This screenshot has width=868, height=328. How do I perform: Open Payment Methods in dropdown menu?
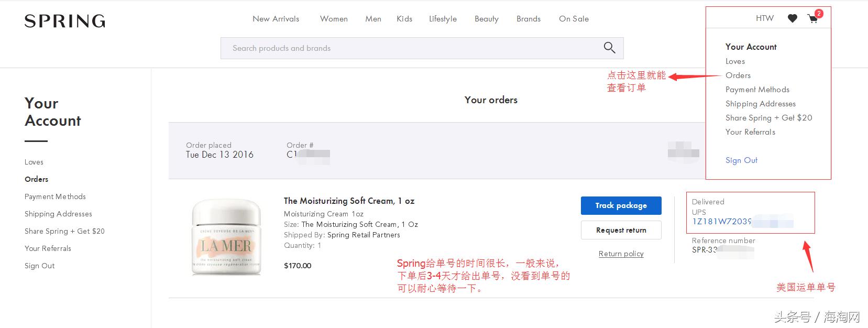(x=757, y=90)
